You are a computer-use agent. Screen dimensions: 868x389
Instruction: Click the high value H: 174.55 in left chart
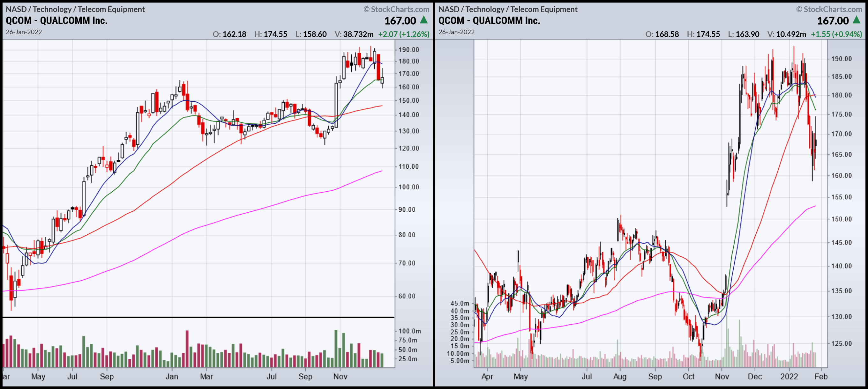271,34
